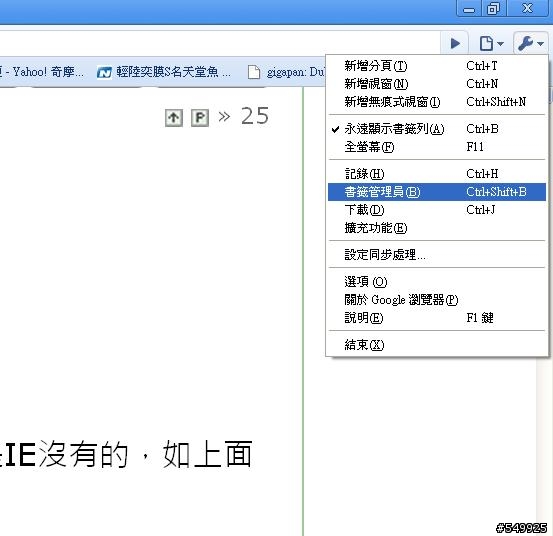Click the gigapan bookmark page icon
The width and height of the screenshot is (553, 536).
point(254,72)
